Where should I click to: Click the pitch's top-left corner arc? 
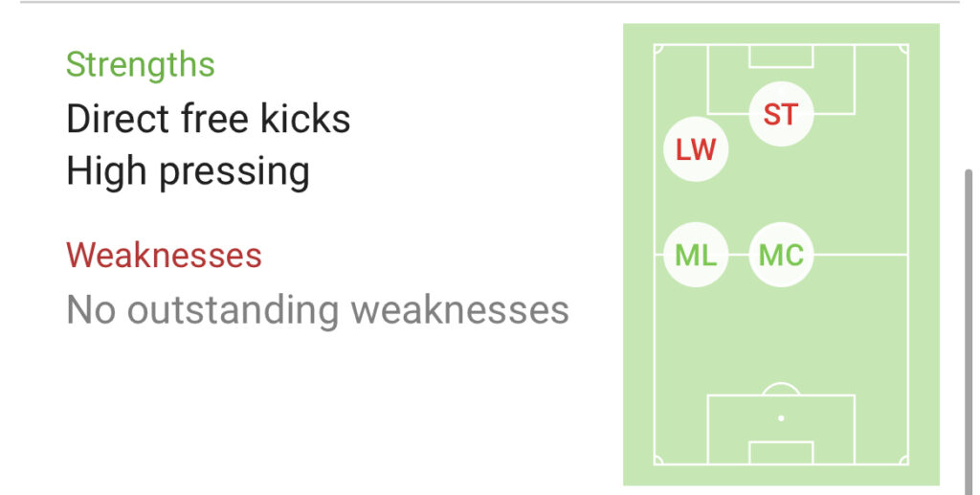tap(657, 48)
